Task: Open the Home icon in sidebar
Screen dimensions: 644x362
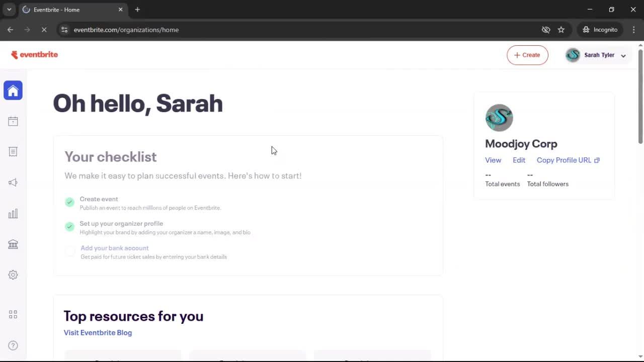Action: (x=13, y=90)
